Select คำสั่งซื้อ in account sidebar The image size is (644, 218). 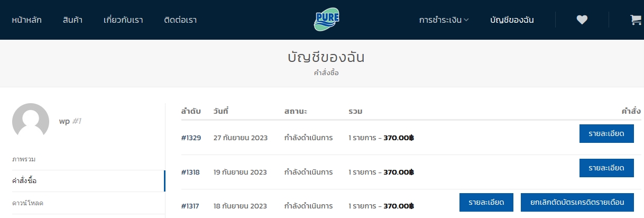24,181
